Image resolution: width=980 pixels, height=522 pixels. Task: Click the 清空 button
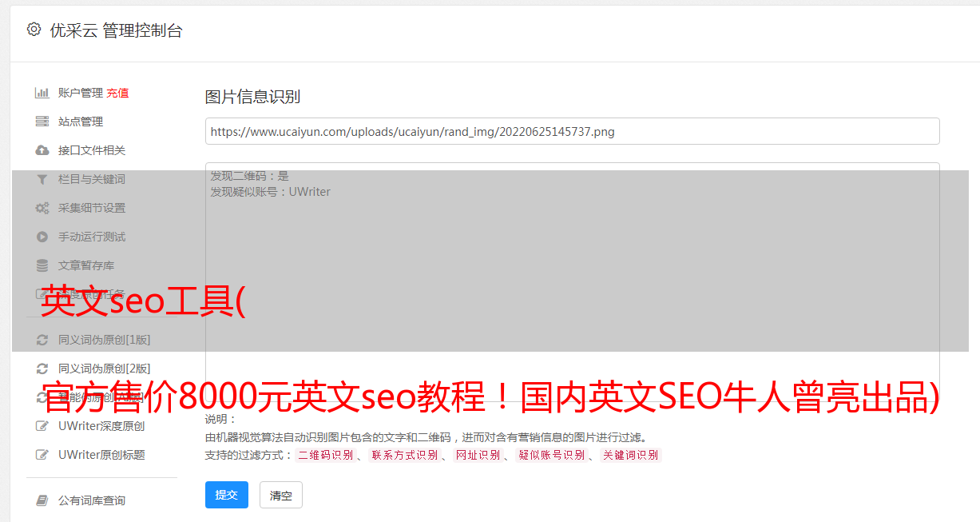pos(281,496)
